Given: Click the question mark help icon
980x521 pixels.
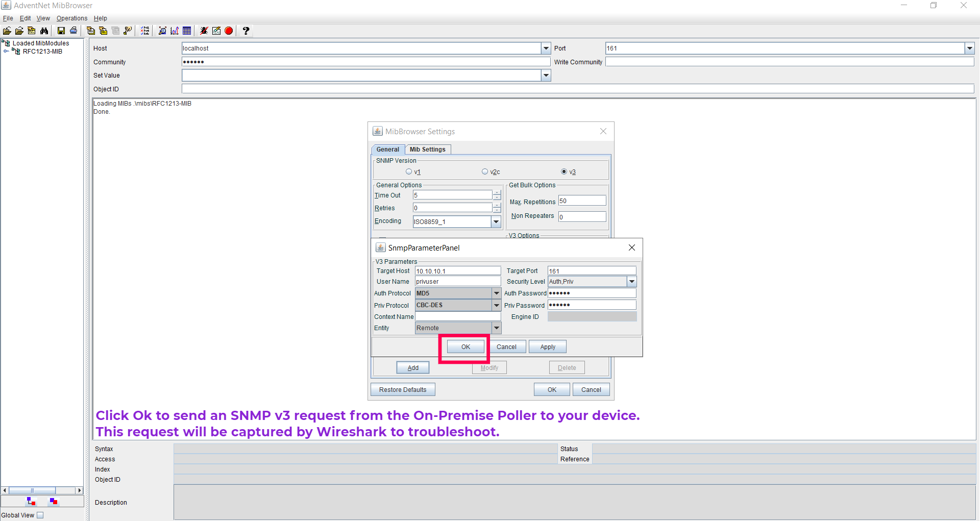Looking at the screenshot, I should pos(246,31).
